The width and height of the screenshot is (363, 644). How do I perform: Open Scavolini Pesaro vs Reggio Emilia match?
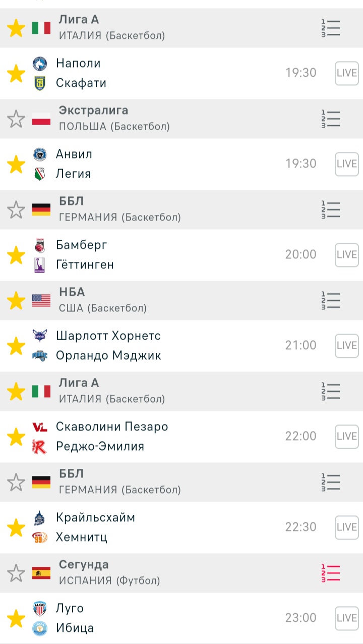click(151, 437)
